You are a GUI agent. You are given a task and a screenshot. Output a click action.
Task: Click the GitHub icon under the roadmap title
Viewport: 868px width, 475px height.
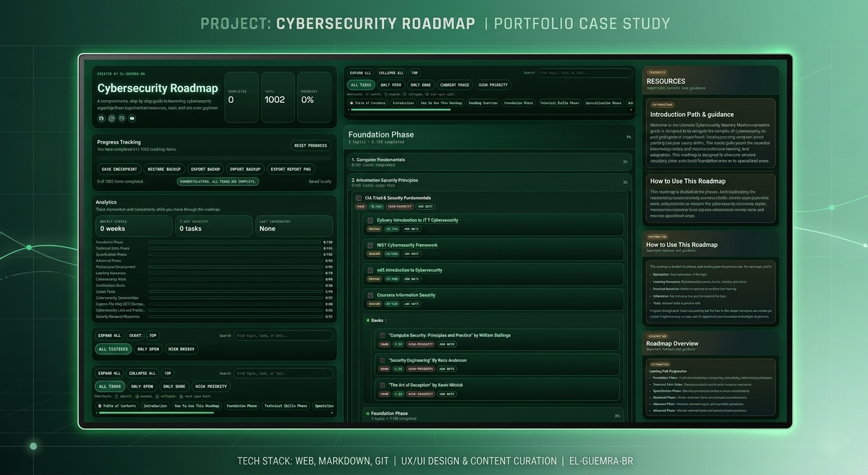pyautogui.click(x=101, y=118)
